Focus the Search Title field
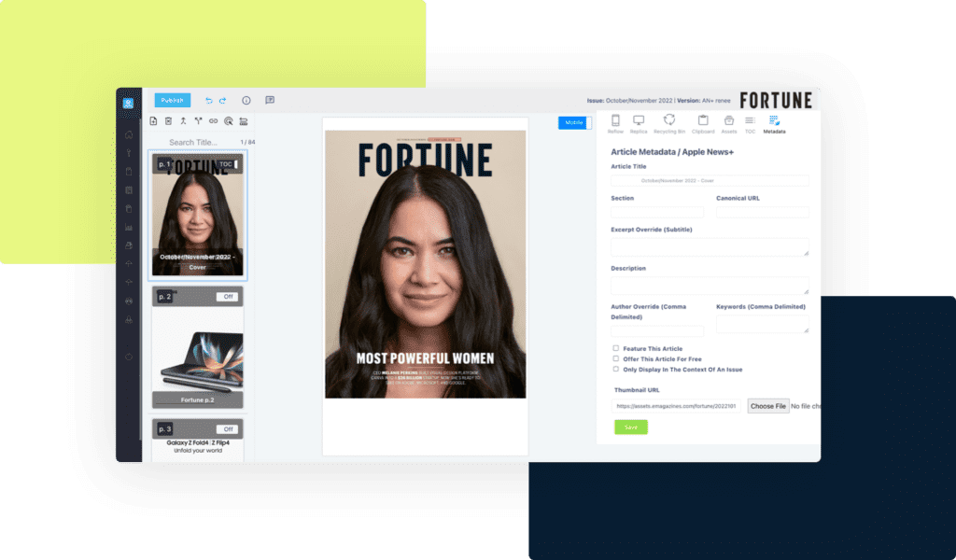The image size is (956, 560). pos(193,143)
